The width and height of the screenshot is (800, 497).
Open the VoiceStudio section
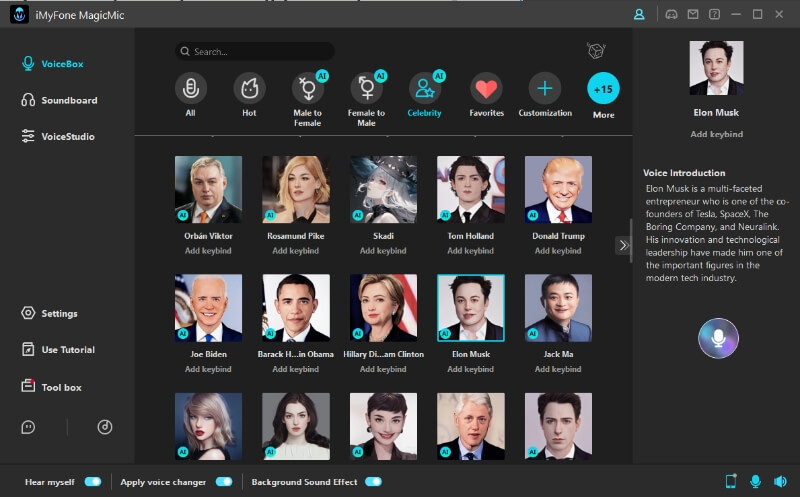[58, 136]
